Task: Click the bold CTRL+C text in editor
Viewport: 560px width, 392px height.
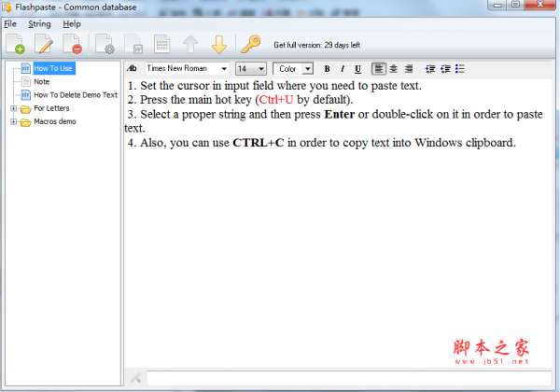Action: (x=259, y=143)
